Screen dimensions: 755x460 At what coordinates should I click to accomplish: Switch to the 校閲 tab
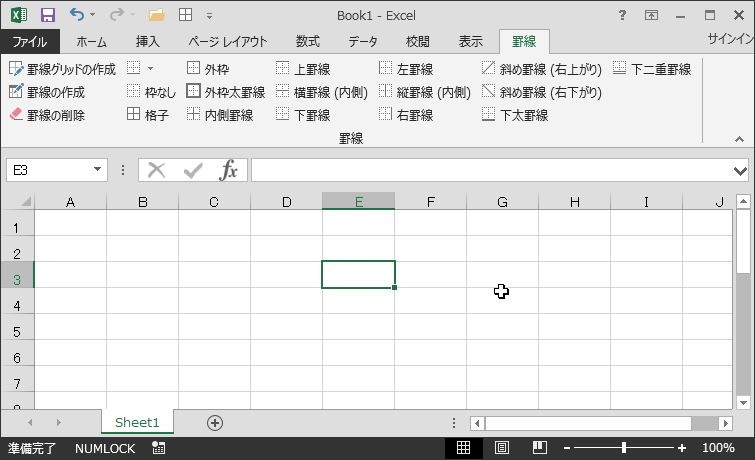tap(417, 41)
